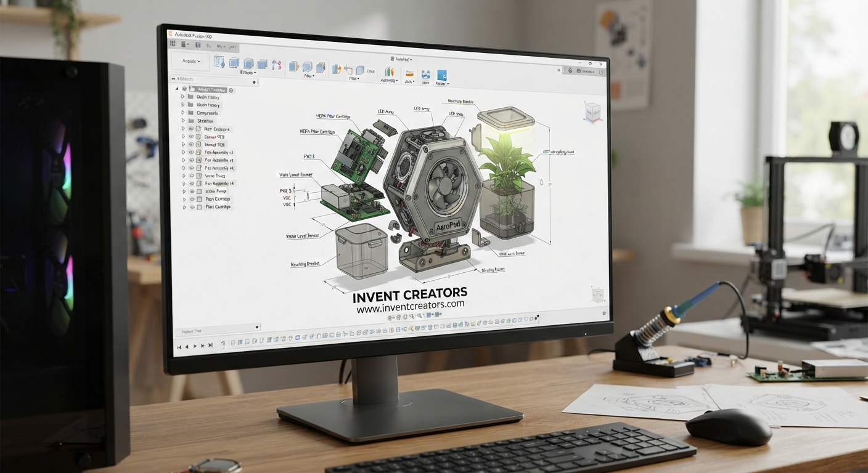The height and width of the screenshot is (473, 868).
Task: Click the 'LED Array' callout label on canvas
Action: (385, 111)
